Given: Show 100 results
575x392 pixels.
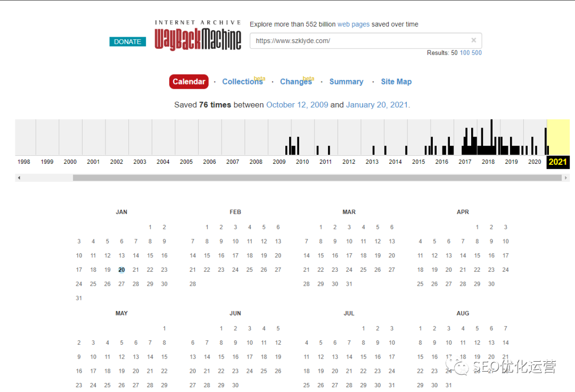Looking at the screenshot, I should pos(465,53).
